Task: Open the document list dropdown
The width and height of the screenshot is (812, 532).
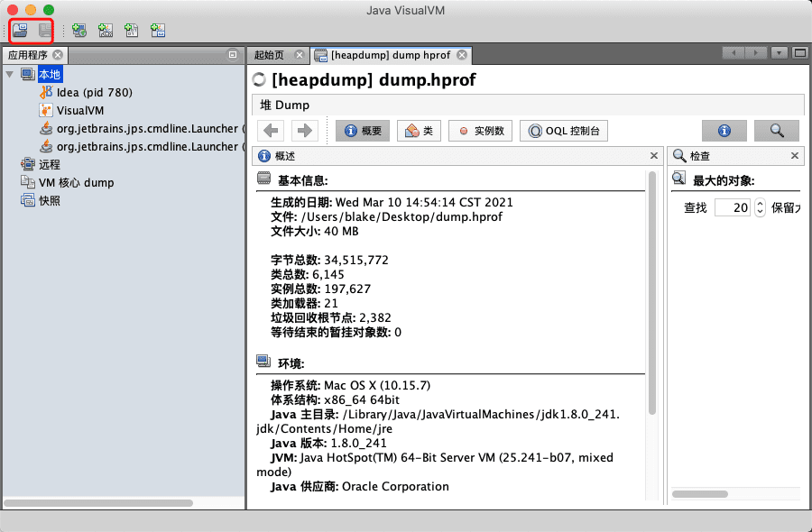Action: (x=780, y=53)
